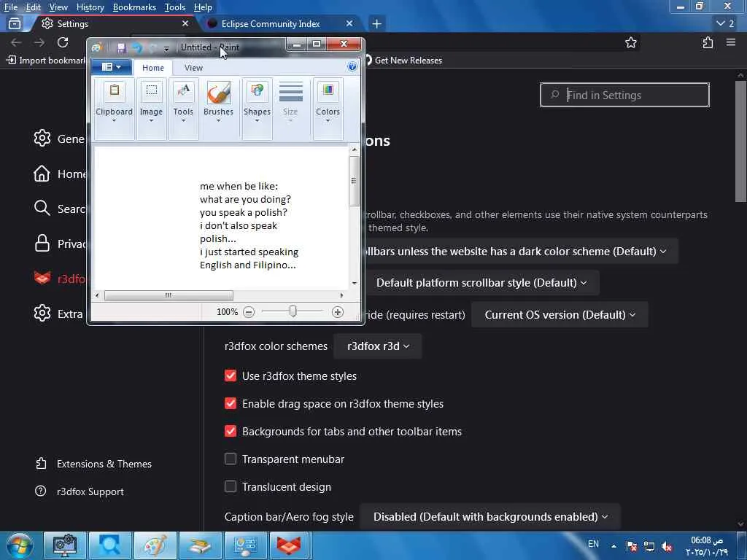Click Import bookmarks in the bookmarks toolbar

46,61
